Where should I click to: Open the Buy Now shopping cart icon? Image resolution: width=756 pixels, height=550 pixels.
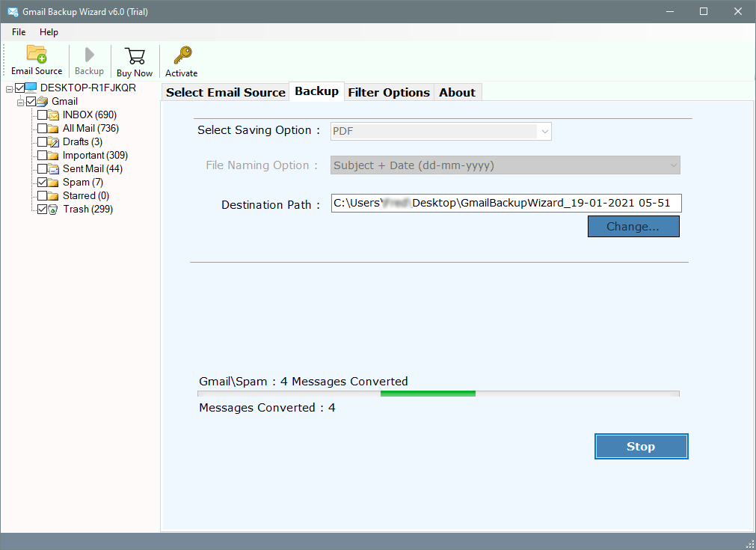[135, 56]
